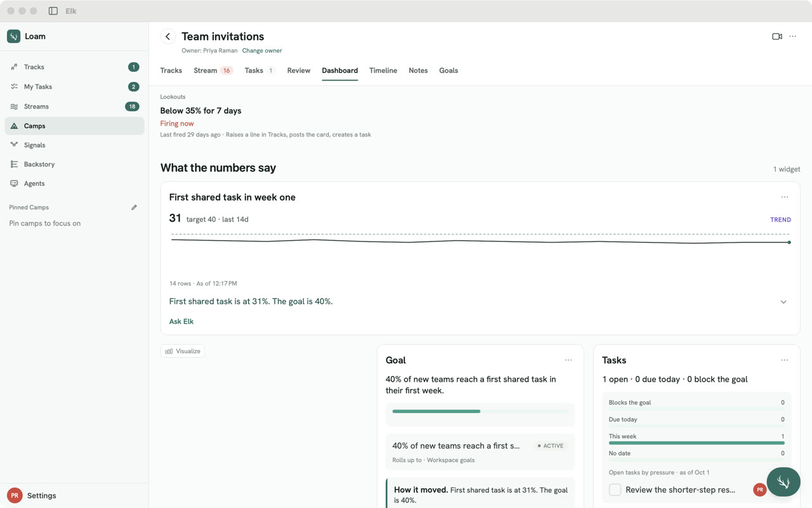The height and width of the screenshot is (508, 812).
Task: Click the This week task bar
Action: pyautogui.click(x=697, y=443)
